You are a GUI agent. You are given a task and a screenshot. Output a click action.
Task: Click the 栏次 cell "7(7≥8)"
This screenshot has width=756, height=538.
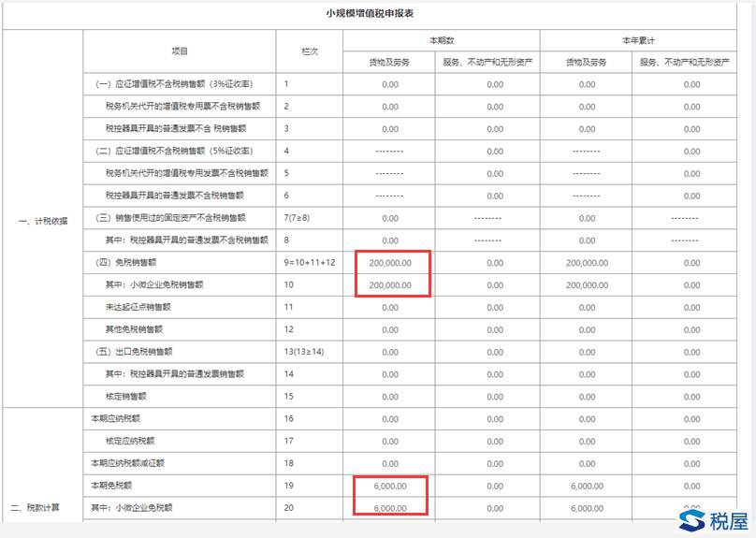point(297,218)
